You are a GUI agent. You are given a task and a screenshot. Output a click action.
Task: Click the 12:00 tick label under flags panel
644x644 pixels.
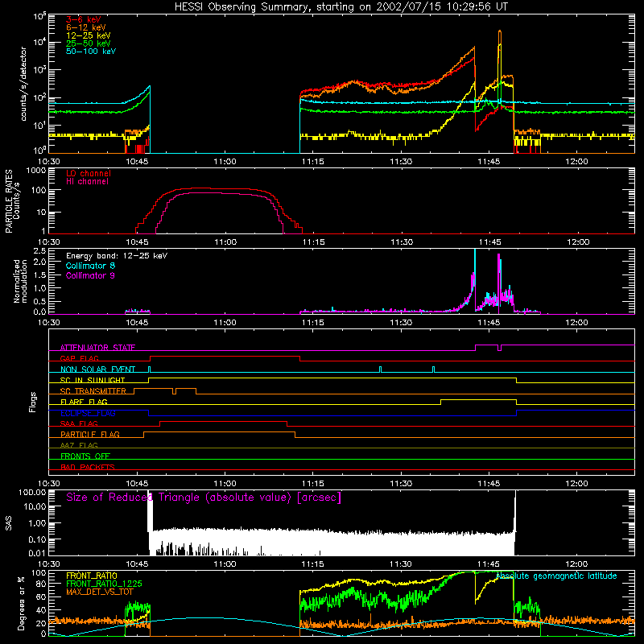pos(576,484)
